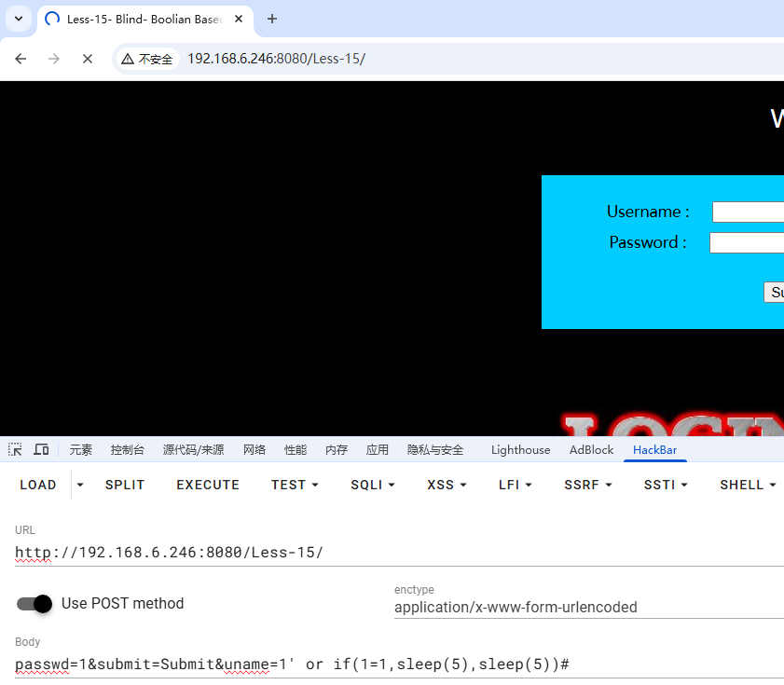Open the XSS dropdown menu

click(x=447, y=485)
